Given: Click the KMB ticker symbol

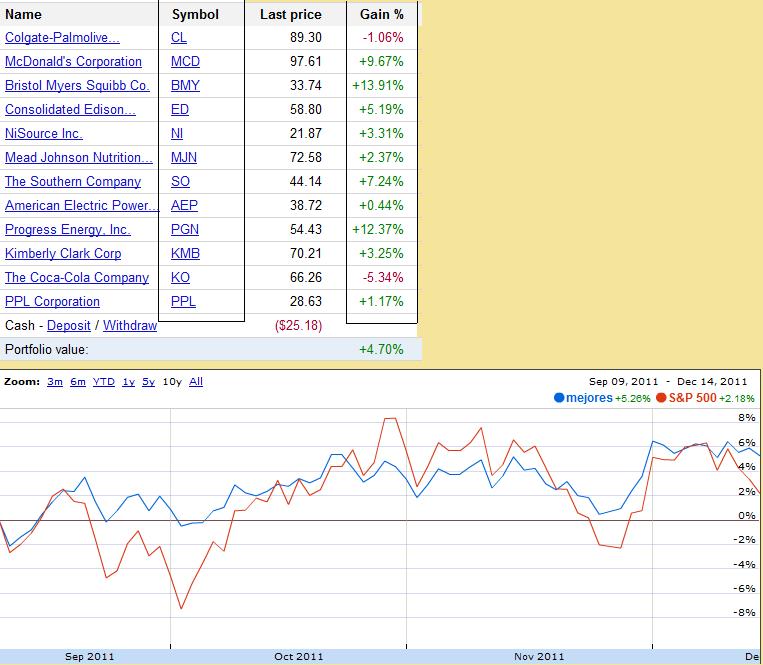Looking at the screenshot, I should click(x=185, y=253).
